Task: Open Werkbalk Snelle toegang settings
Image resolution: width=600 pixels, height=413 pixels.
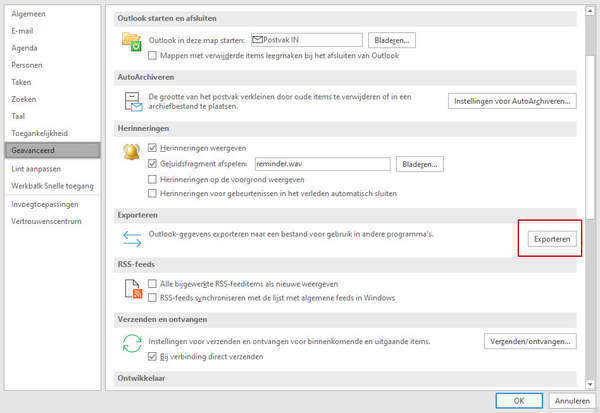Action: click(52, 186)
